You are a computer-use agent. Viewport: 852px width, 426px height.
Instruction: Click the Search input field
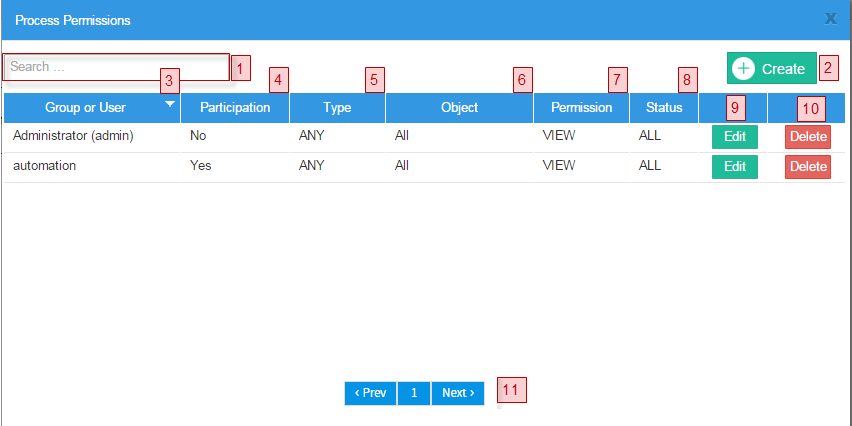tap(115, 67)
